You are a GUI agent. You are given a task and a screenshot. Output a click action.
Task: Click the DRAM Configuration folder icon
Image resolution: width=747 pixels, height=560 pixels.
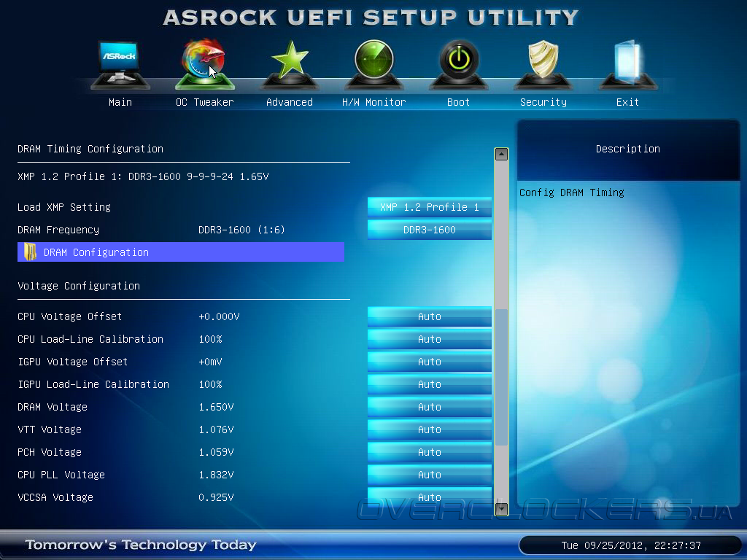pos(30,252)
